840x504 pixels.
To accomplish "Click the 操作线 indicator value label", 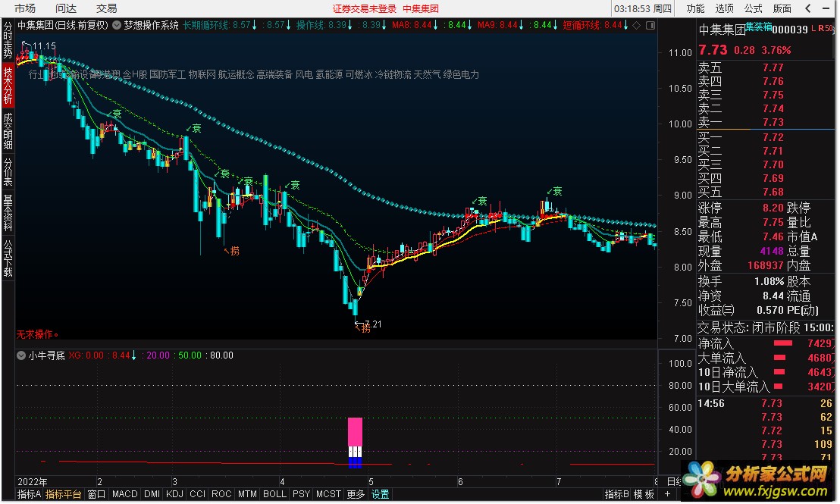I will [x=324, y=25].
